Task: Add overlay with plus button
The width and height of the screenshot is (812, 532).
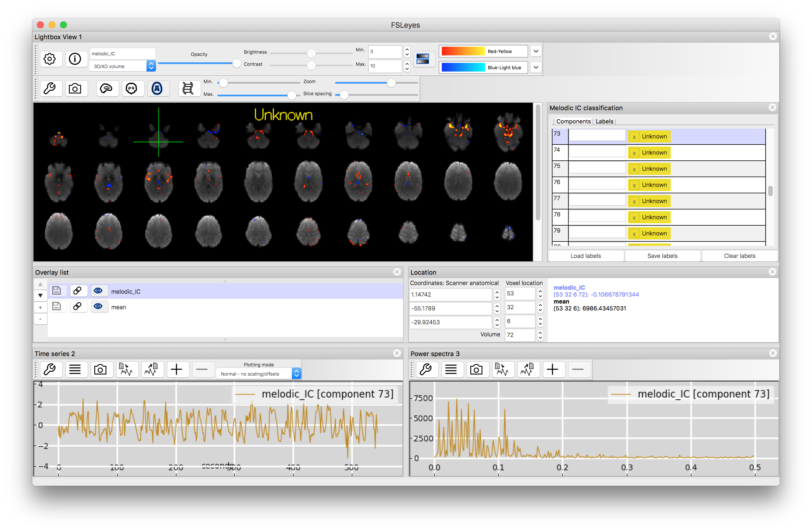Action: pos(40,307)
